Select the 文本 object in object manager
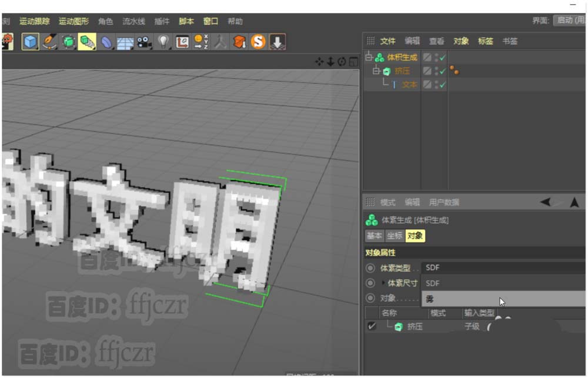Screen dimensions: 588x378 click(409, 85)
